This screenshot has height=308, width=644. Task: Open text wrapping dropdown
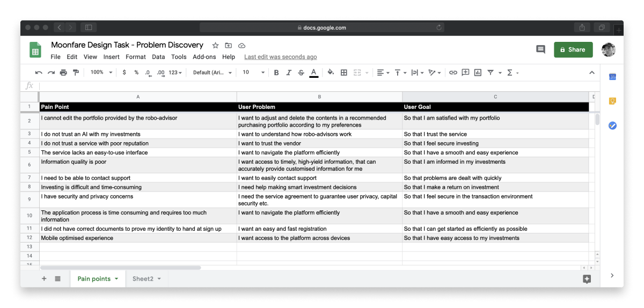coord(417,72)
